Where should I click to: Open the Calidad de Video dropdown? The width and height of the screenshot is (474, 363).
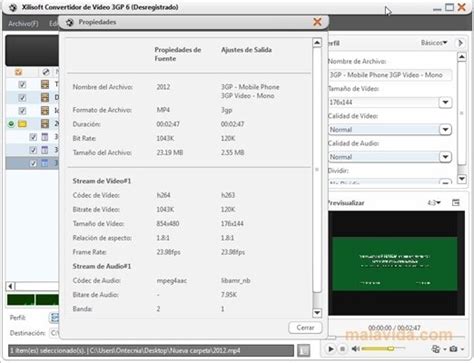445,129
